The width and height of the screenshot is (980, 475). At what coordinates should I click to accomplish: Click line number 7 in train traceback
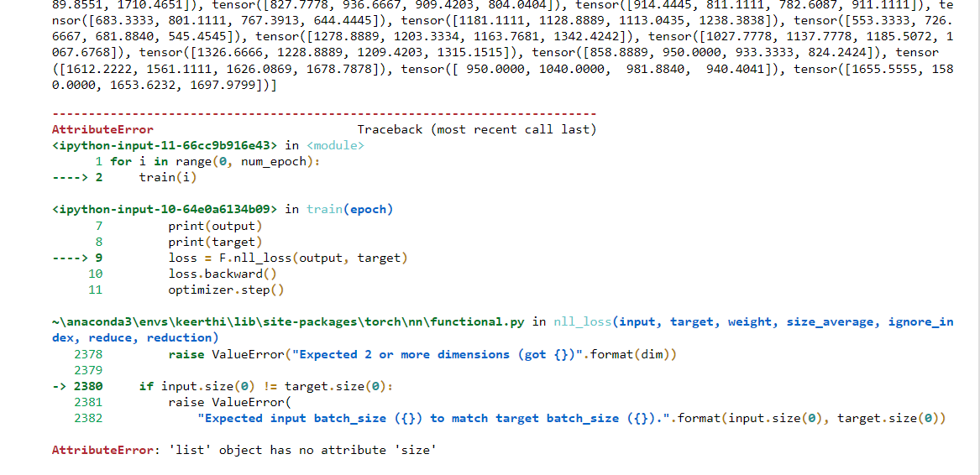point(99,226)
